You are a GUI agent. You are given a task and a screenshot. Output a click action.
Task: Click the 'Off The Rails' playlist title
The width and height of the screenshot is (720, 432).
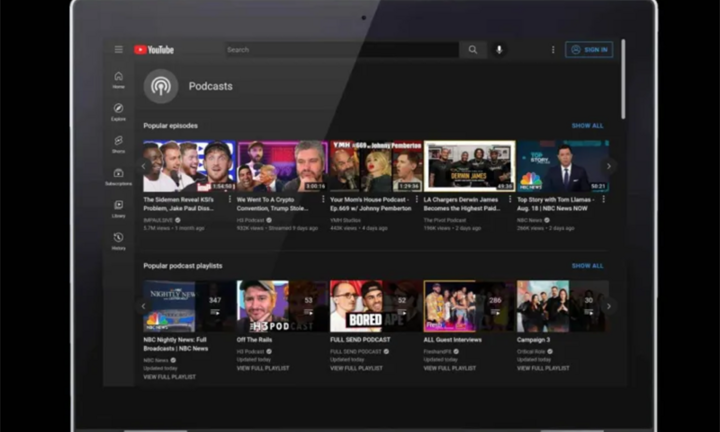[254, 340]
